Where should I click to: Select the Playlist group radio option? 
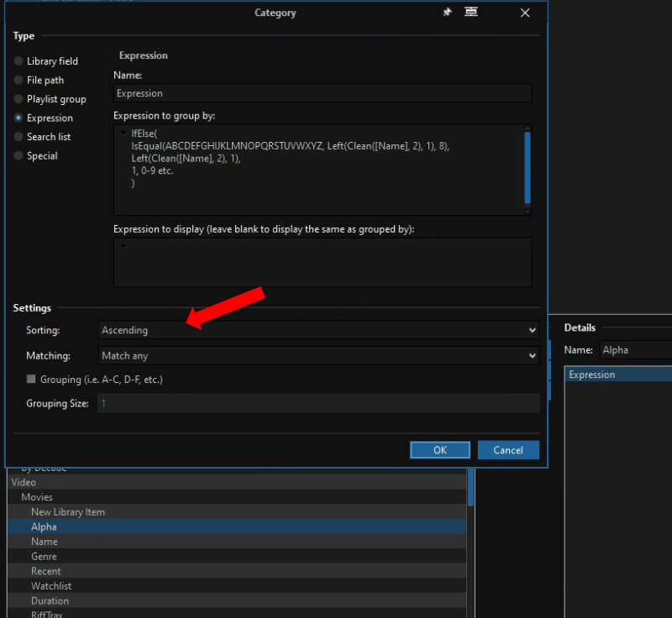(x=50, y=99)
